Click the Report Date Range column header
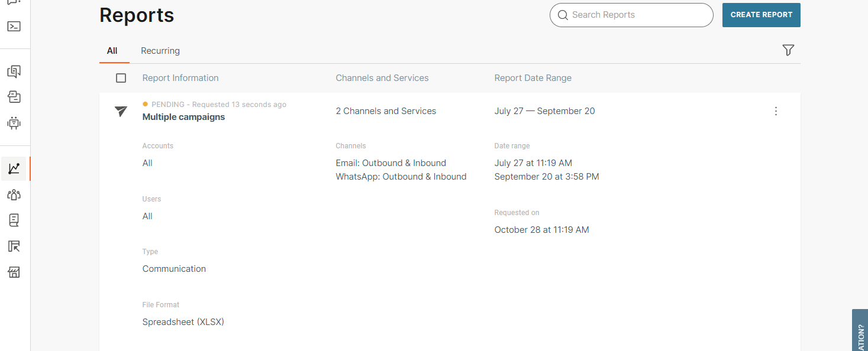The height and width of the screenshot is (351, 868). tap(533, 78)
